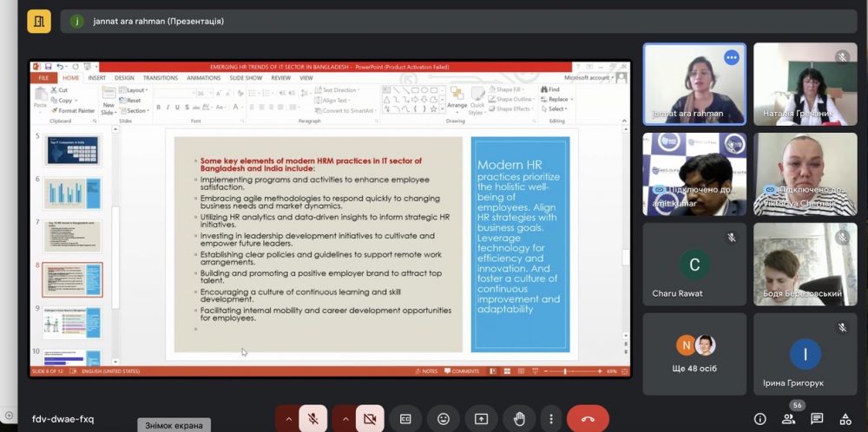This screenshot has height=432, width=868.
Task: Select slide 5 thumbnail in slide panel
Action: [73, 150]
